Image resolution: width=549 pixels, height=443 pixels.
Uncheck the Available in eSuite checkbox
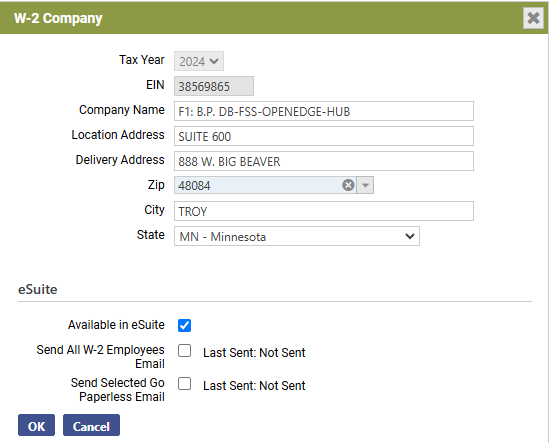point(184,325)
